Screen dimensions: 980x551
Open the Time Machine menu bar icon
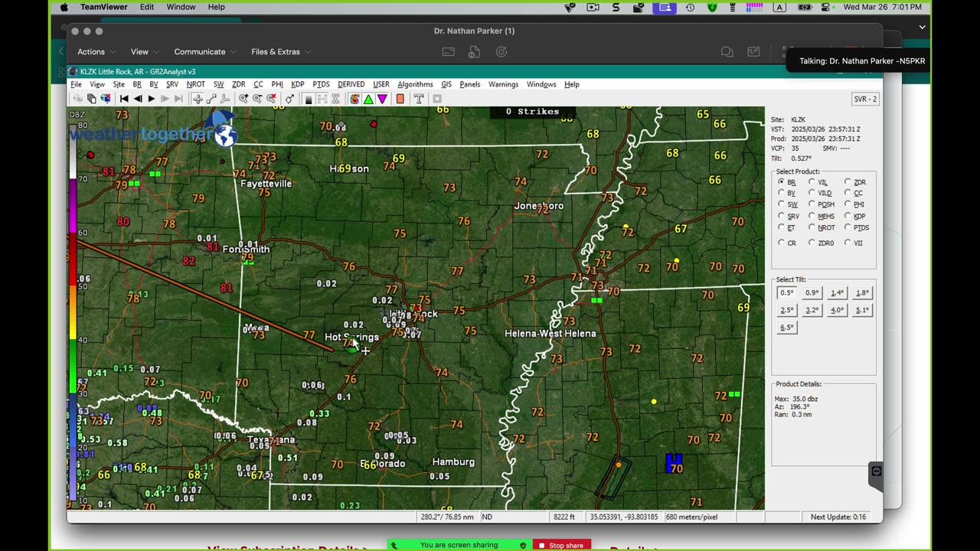pyautogui.click(x=691, y=7)
